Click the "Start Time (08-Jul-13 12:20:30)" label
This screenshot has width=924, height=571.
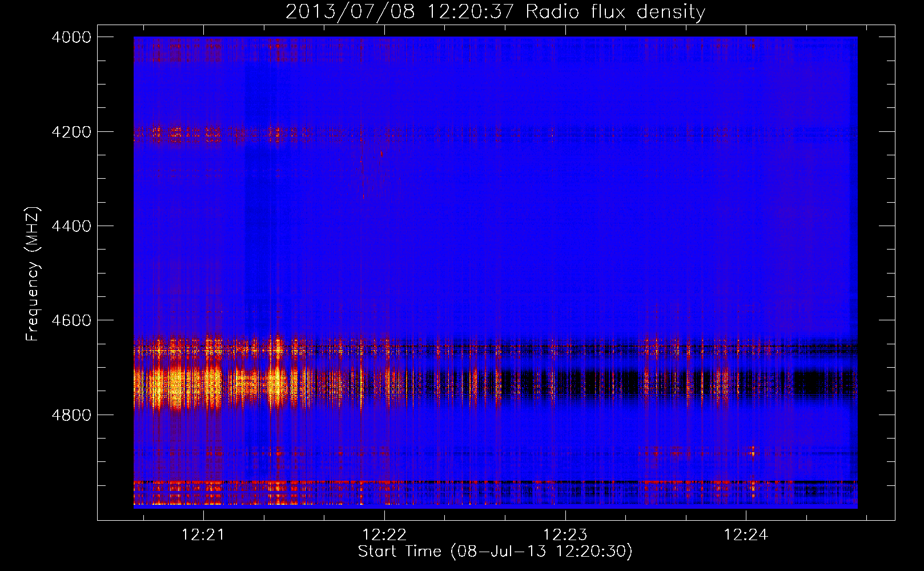[495, 552]
